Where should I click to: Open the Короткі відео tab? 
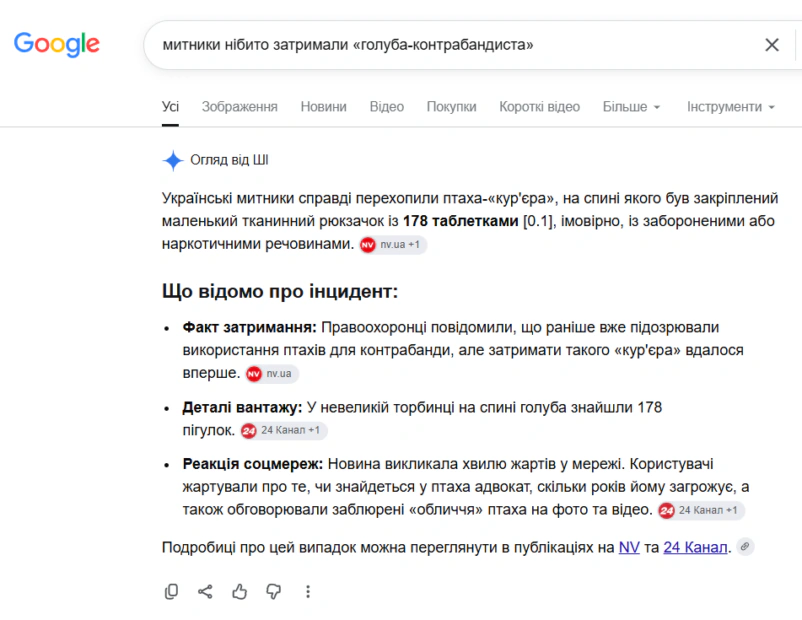pyautogui.click(x=539, y=107)
